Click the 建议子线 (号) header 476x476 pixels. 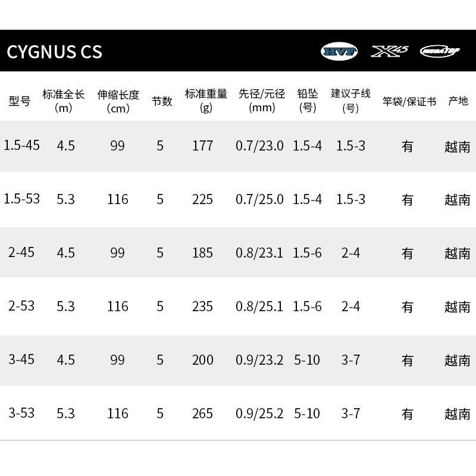350,101
